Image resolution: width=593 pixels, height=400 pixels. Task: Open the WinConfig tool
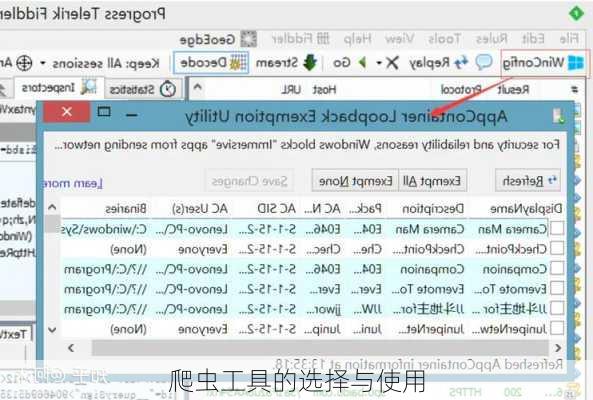(544, 62)
